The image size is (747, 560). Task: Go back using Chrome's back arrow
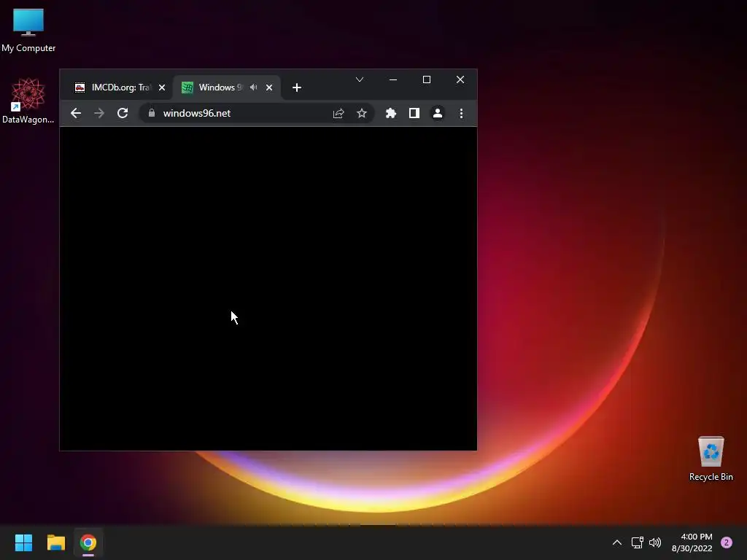click(x=76, y=113)
